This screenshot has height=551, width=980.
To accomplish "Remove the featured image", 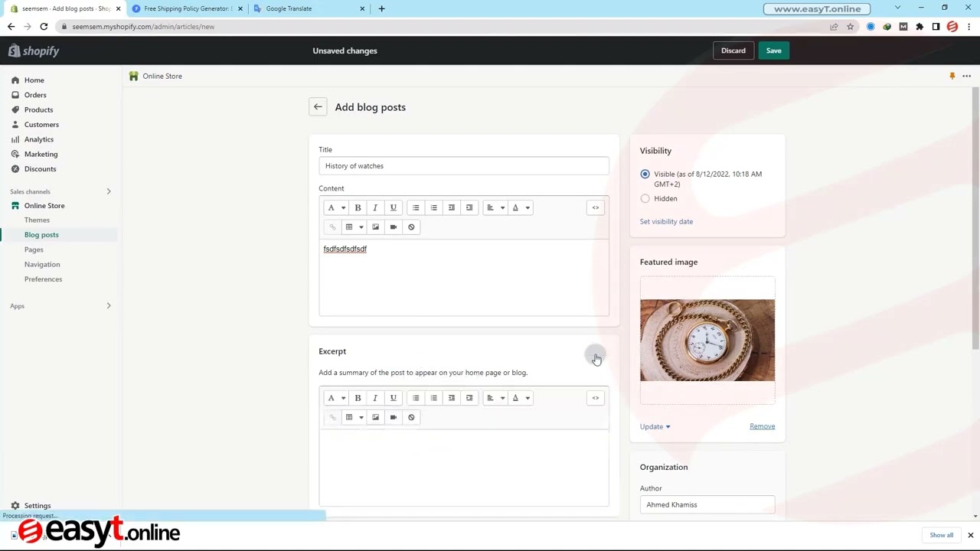I will [x=762, y=426].
